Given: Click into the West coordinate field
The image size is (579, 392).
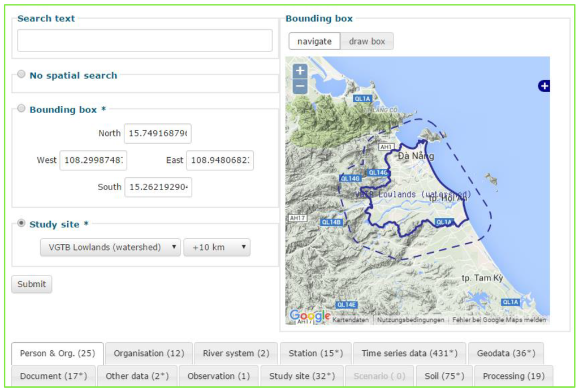Looking at the screenshot, I should point(93,160).
